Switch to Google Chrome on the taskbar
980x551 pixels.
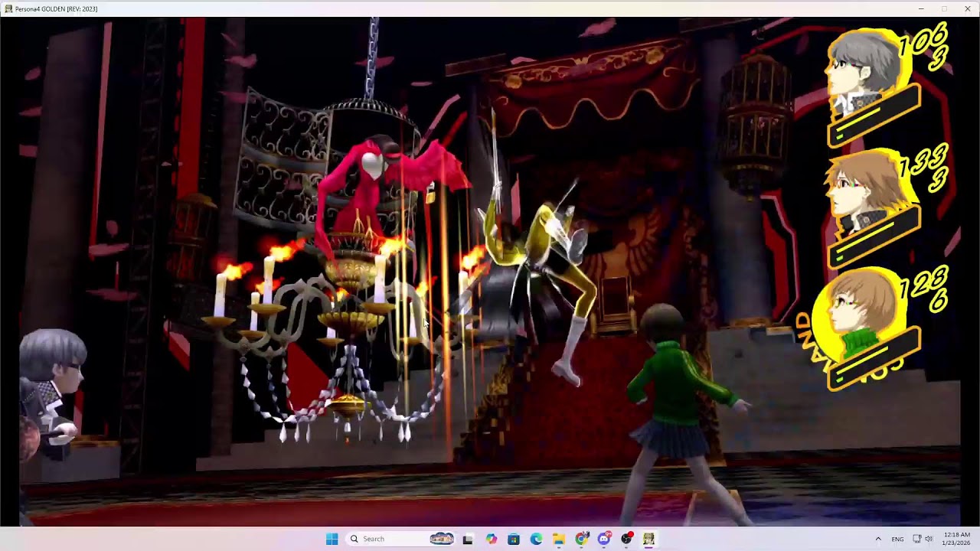(x=582, y=539)
